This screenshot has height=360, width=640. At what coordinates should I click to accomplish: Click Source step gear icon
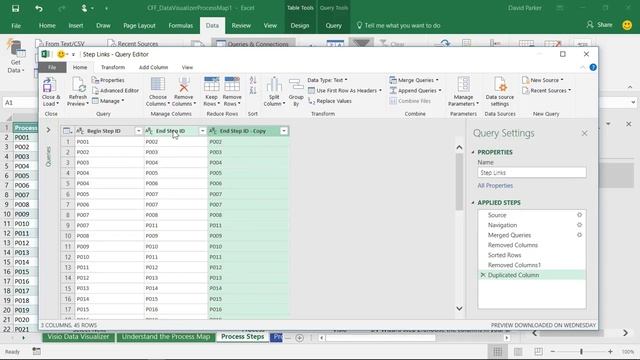(x=579, y=215)
